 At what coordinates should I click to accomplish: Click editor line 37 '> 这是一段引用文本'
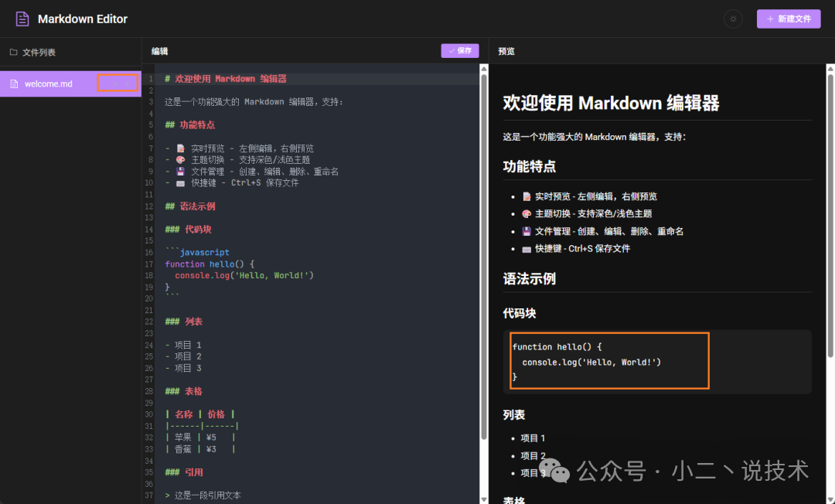[x=203, y=495]
